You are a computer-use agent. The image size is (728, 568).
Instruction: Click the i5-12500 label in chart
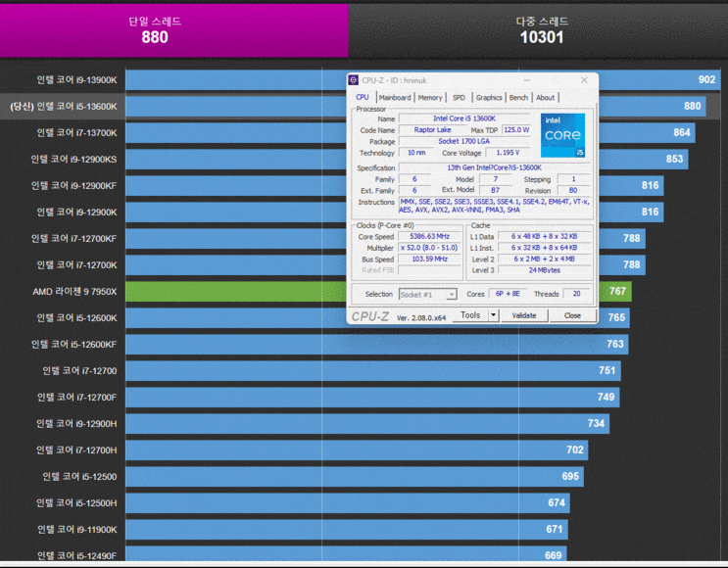[x=79, y=477]
